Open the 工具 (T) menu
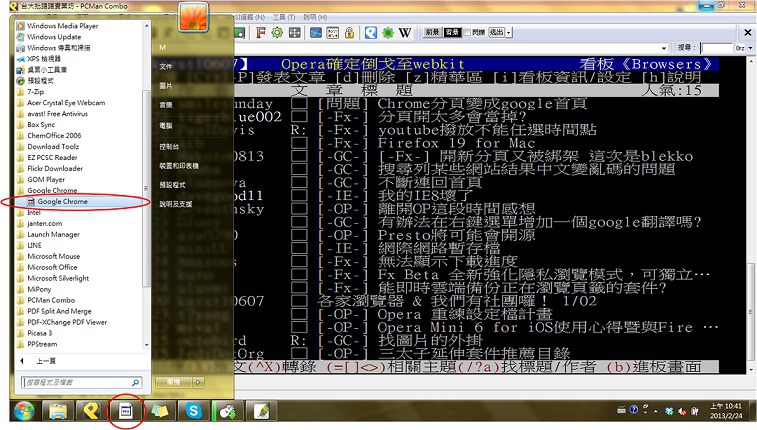 click(x=284, y=17)
